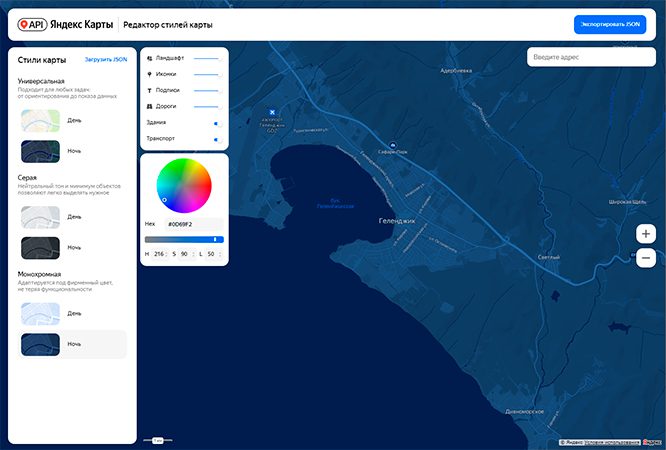Click the Светлый label on map
666x450 pixels.
pos(549,257)
